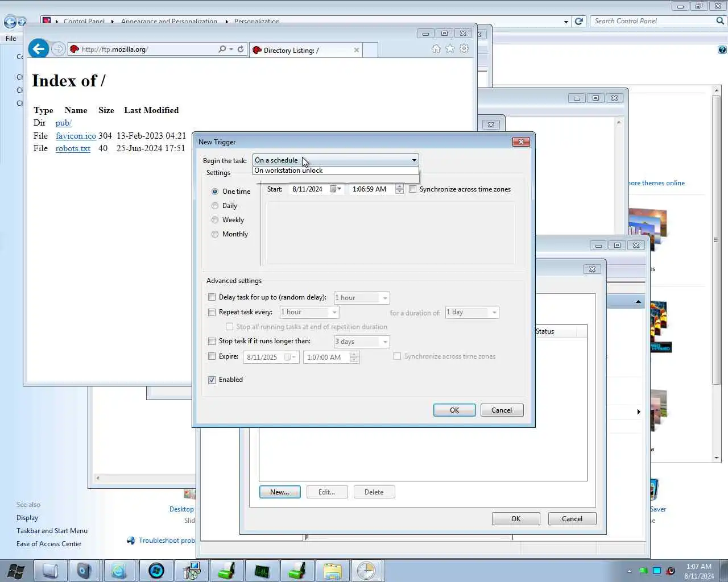Viewport: 728px width, 582px height.
Task: Open the Repeat task every 1 hour dropdown
Action: pyautogui.click(x=334, y=312)
